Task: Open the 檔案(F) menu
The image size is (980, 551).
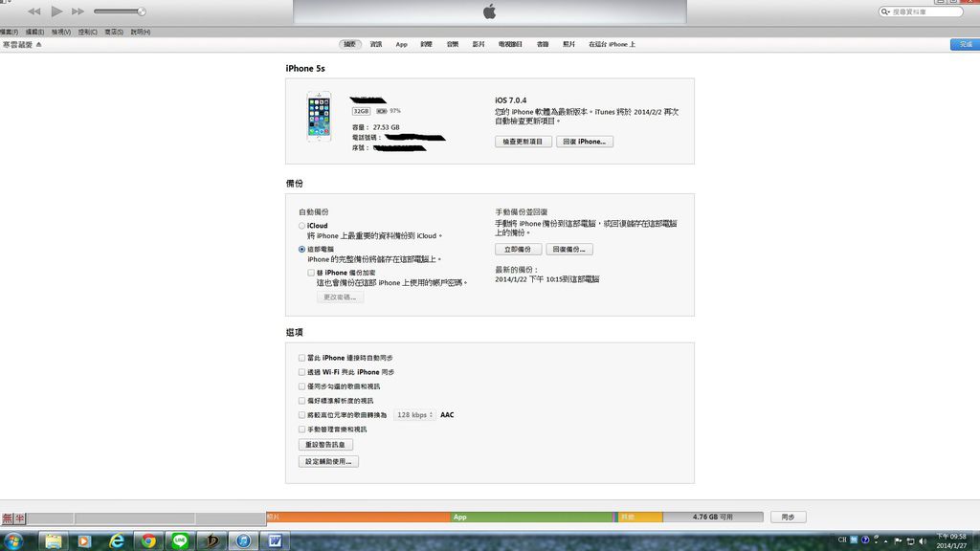Action: 9,32
